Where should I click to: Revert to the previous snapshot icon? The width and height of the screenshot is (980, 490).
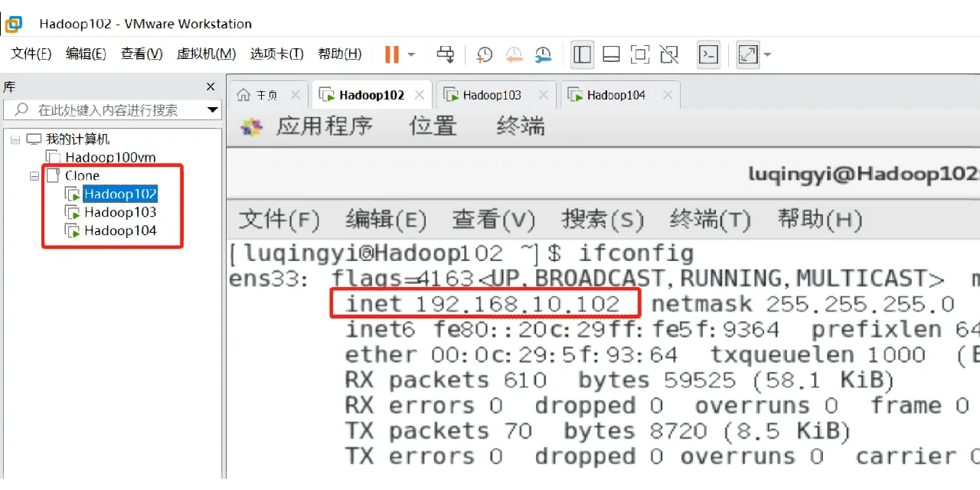pos(514,54)
